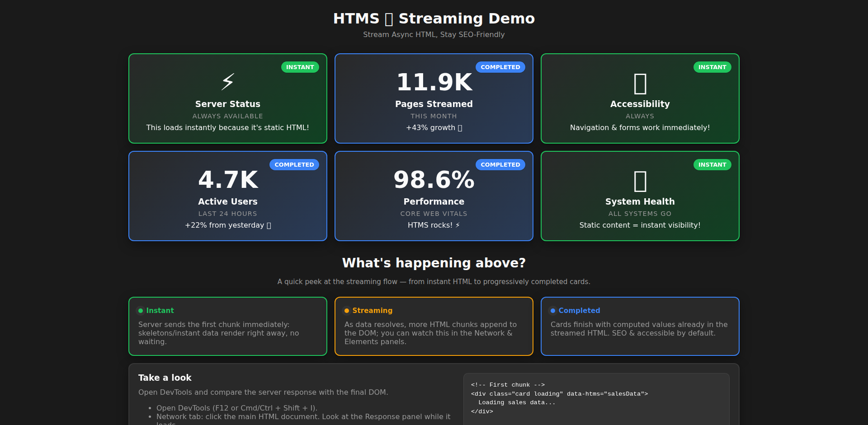Click the 'System Health' card heading

coord(640,202)
